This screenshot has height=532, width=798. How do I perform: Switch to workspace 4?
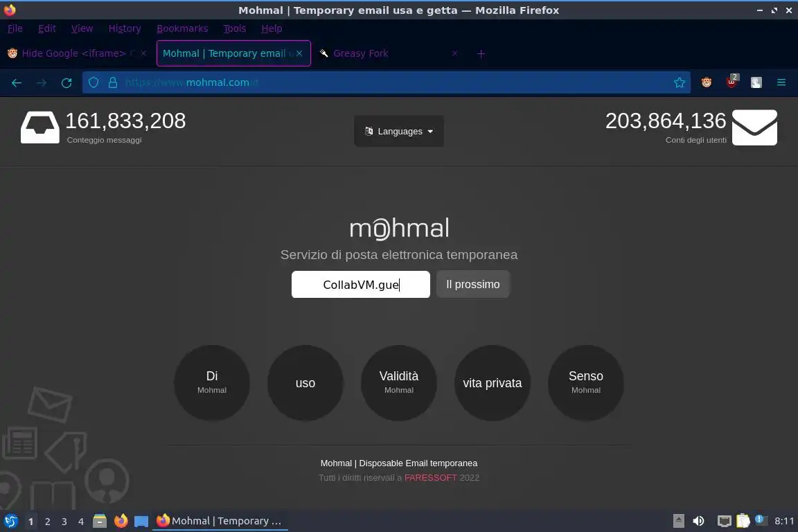click(x=81, y=522)
